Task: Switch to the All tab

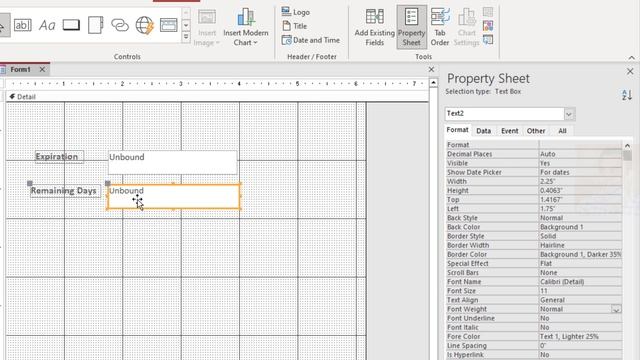Action: (x=562, y=131)
